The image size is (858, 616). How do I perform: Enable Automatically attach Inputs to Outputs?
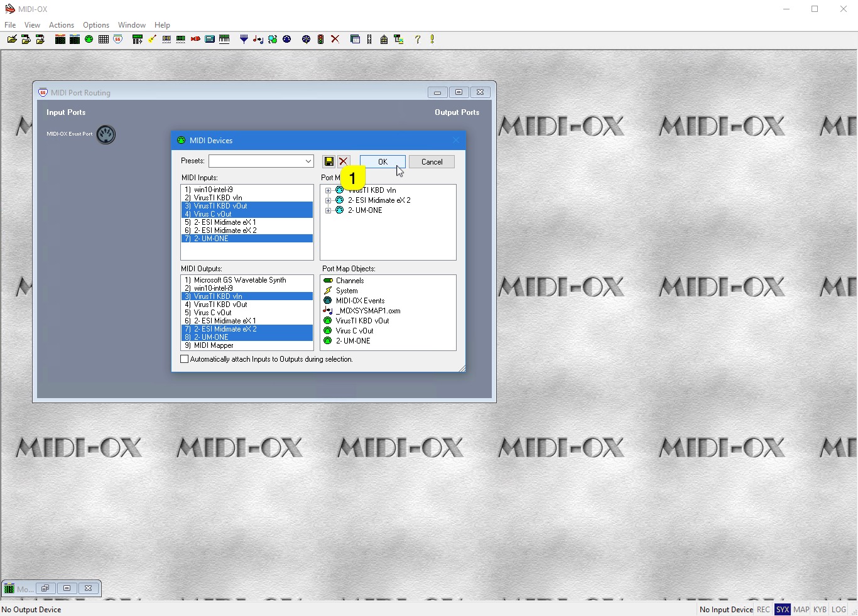click(185, 359)
